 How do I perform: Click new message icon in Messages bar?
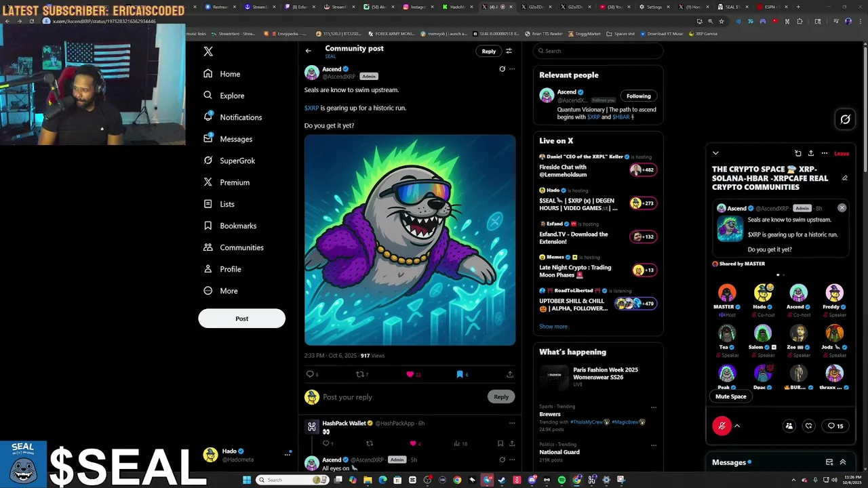coord(829,462)
